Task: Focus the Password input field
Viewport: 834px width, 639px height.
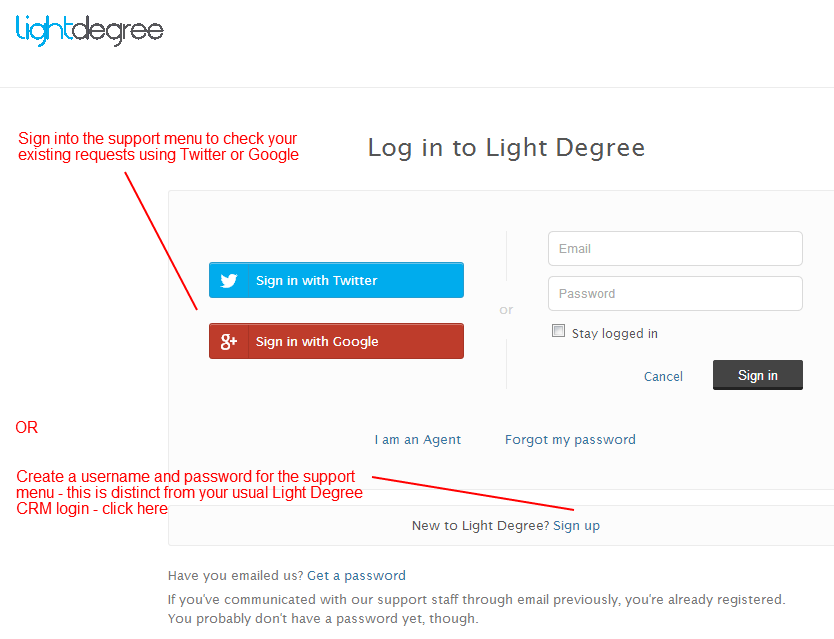Action: point(675,294)
